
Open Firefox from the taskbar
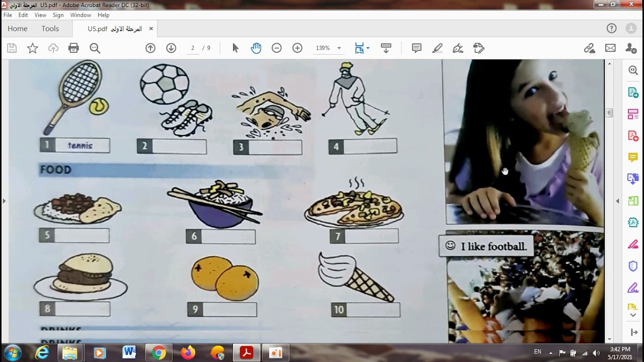188,353
